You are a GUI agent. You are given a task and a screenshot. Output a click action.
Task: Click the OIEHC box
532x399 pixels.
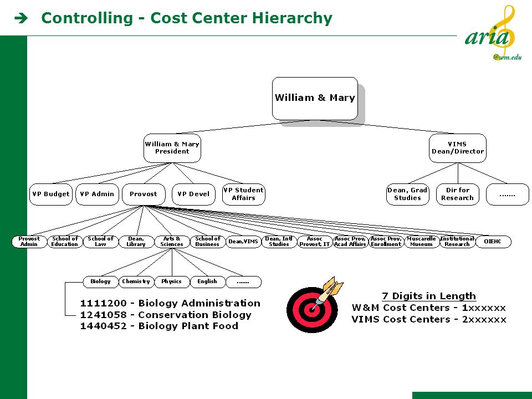493,242
